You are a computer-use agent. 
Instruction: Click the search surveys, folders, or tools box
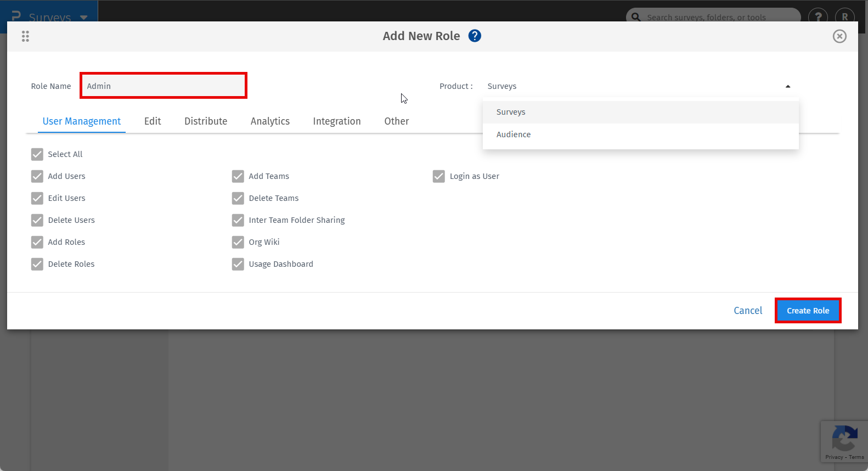click(713, 17)
